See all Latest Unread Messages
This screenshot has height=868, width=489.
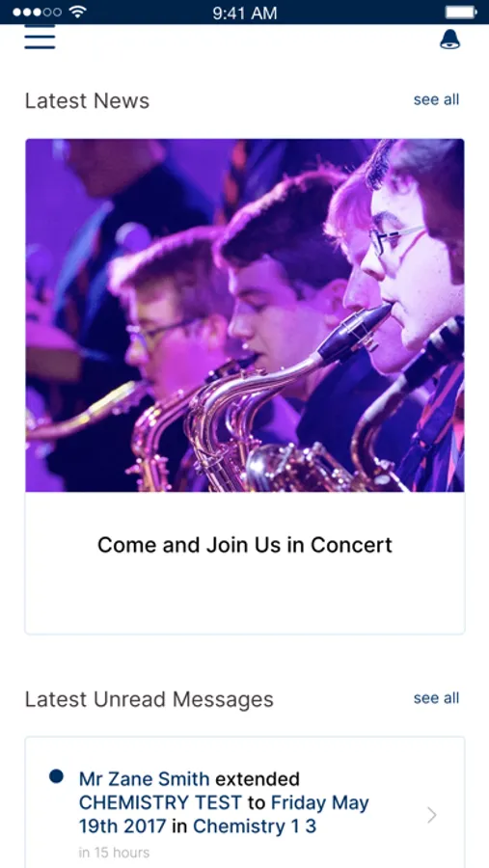click(436, 698)
